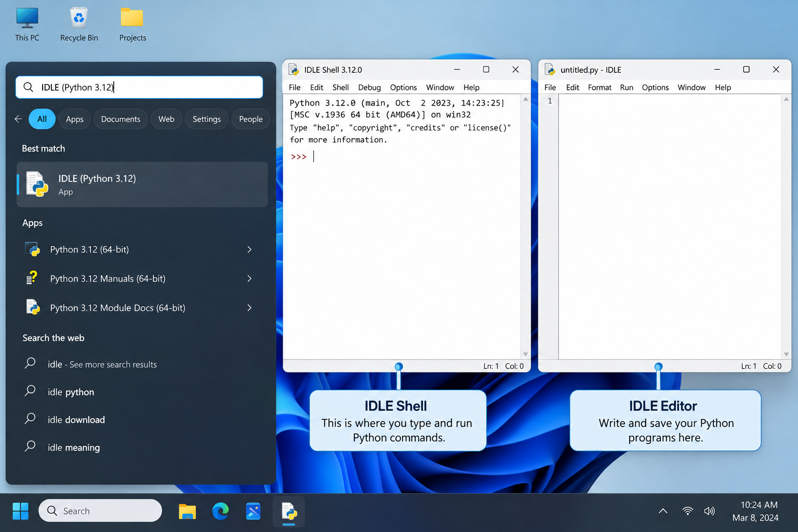Switch to the Apps search filter
The image size is (798, 532).
tap(74, 119)
